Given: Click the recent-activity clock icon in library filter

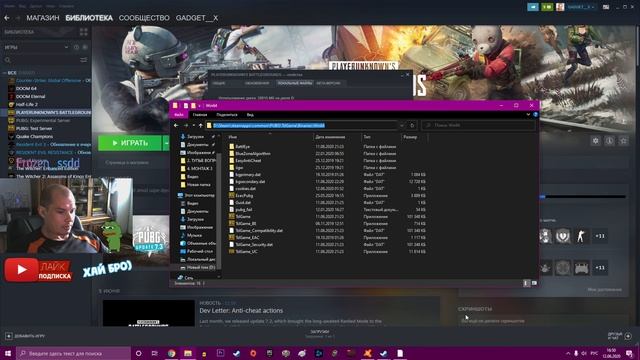Looking at the screenshot, I should (76, 47).
